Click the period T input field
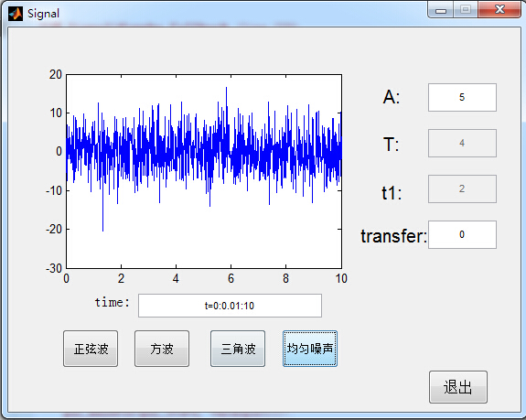This screenshot has height=420, width=526. point(462,144)
